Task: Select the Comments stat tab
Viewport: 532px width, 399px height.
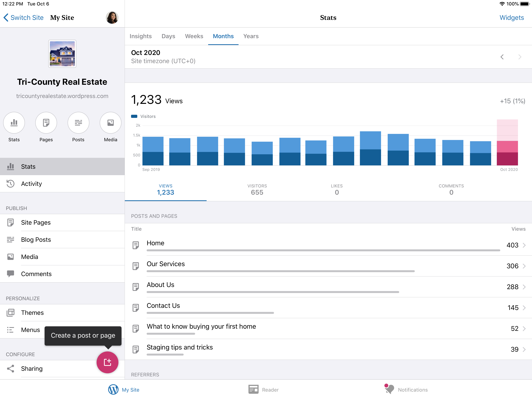Action: point(451,190)
